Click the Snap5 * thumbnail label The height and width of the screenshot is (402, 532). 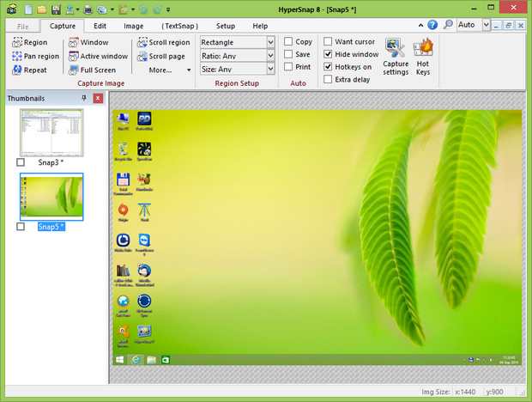point(51,227)
